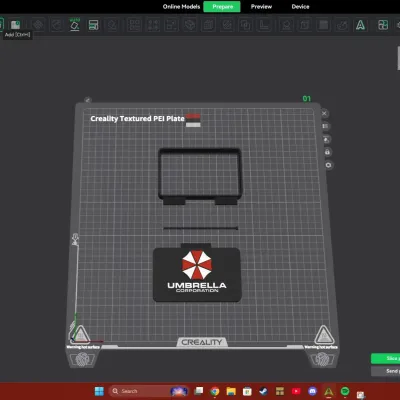
Task: Click the auto-orient plate icon beside bed
Action: [327, 139]
